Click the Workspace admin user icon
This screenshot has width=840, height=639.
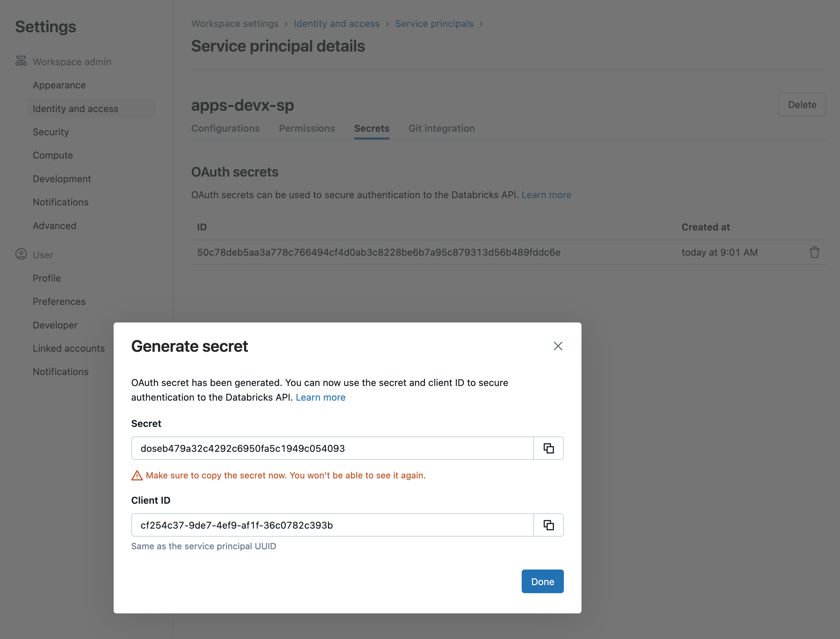coord(21,61)
